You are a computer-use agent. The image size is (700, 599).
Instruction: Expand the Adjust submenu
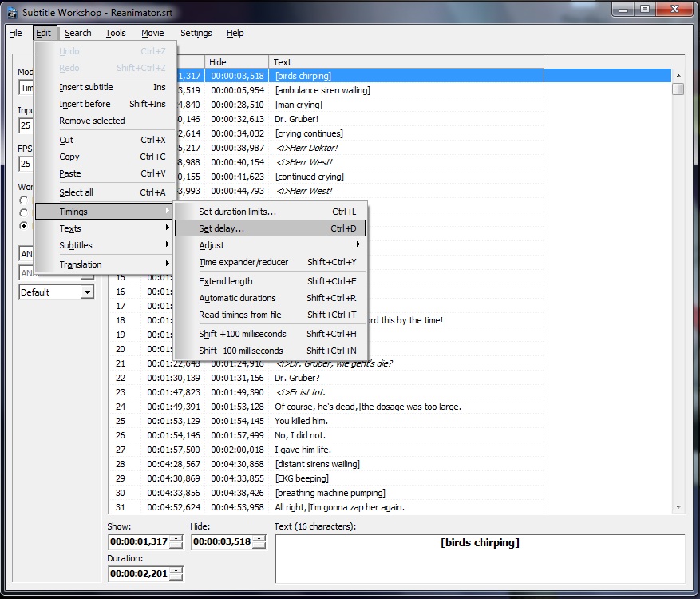pos(271,245)
